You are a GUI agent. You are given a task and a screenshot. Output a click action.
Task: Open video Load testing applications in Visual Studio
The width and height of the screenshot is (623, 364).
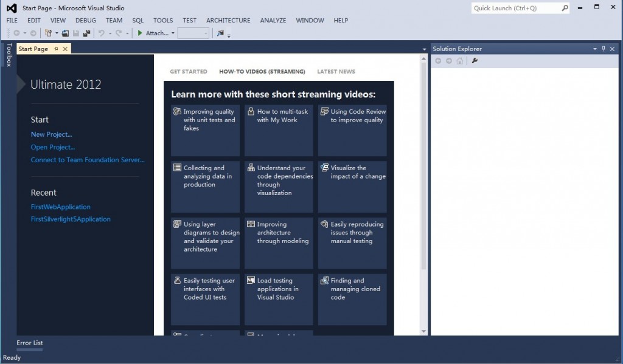279,300
